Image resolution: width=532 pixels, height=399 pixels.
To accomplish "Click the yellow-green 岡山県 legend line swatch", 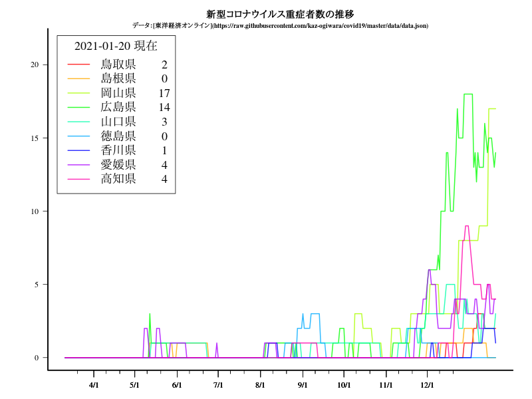I will point(78,92).
